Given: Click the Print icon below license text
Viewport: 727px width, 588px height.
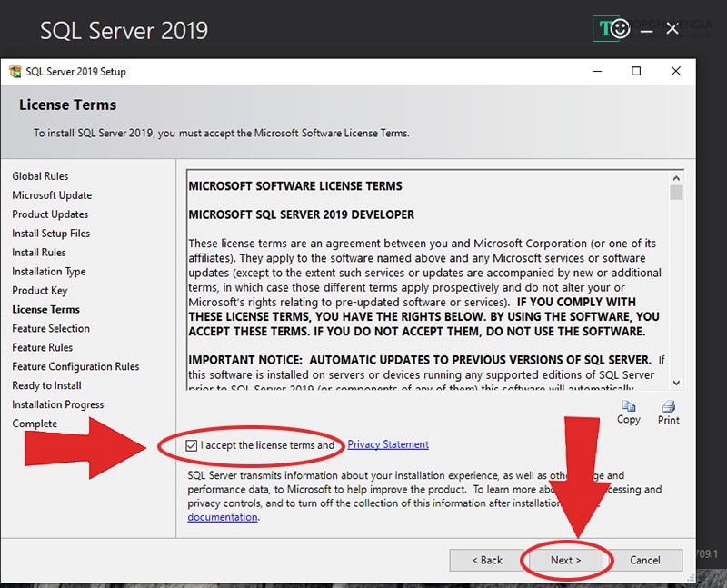Looking at the screenshot, I should (x=668, y=407).
